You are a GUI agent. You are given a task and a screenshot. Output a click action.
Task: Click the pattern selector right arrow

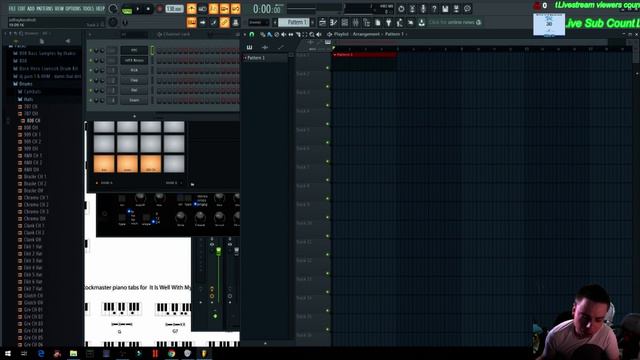coord(313,22)
